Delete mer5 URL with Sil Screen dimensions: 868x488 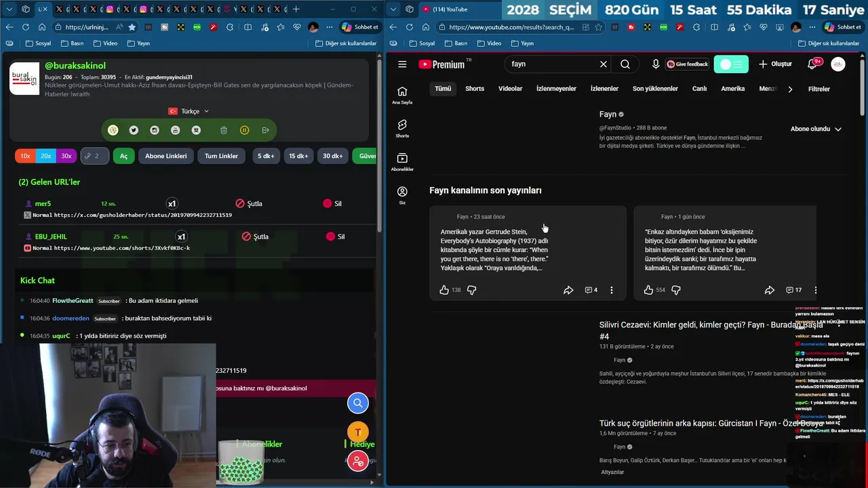point(332,203)
